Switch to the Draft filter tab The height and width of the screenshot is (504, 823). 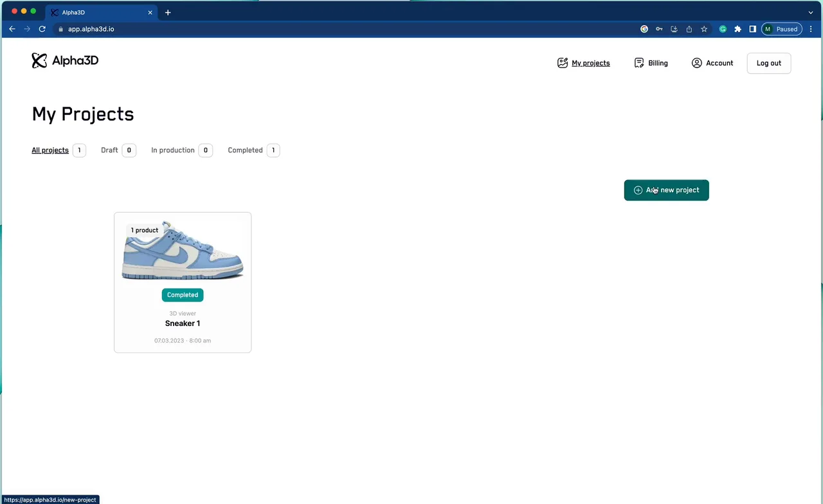pos(118,150)
